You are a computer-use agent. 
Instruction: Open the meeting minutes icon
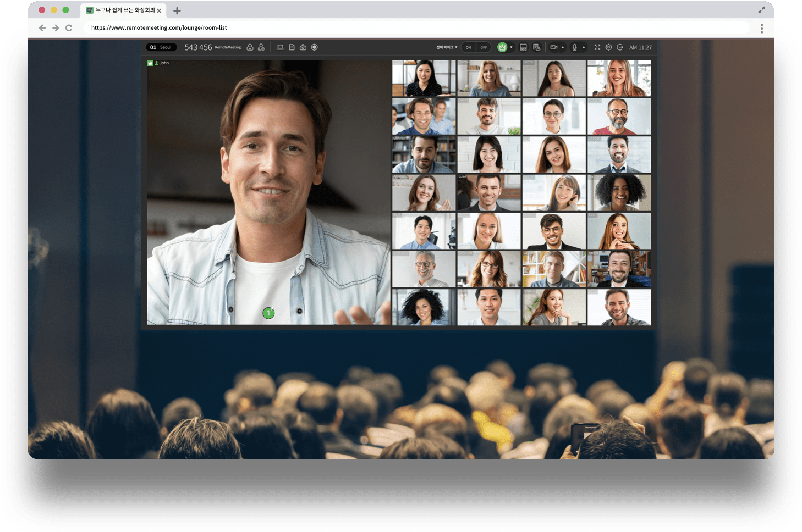(x=536, y=47)
